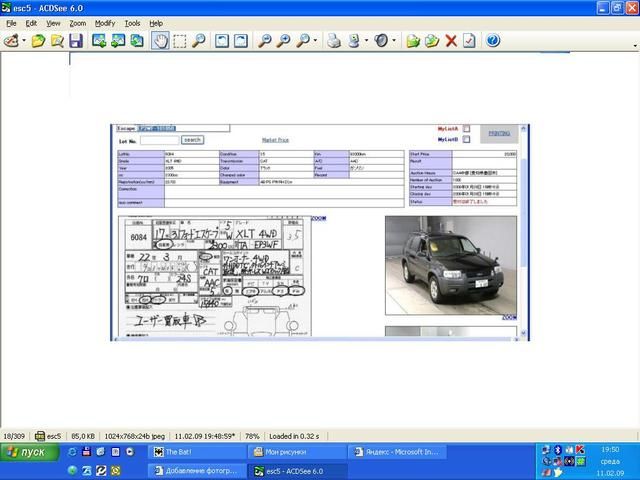This screenshot has width=640, height=480.
Task: Click the set wallpaper monitor icon
Action: point(354,40)
